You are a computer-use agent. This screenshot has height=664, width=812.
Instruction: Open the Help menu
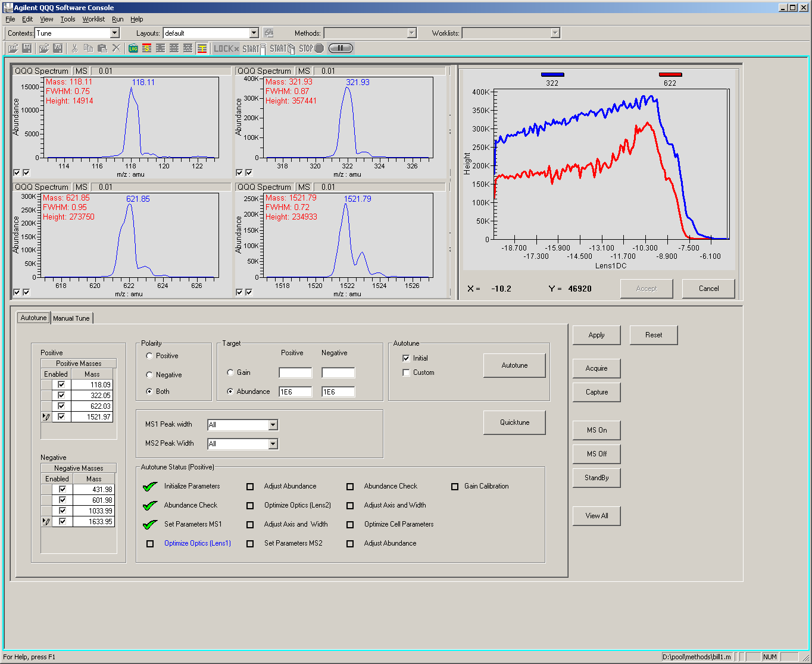137,19
